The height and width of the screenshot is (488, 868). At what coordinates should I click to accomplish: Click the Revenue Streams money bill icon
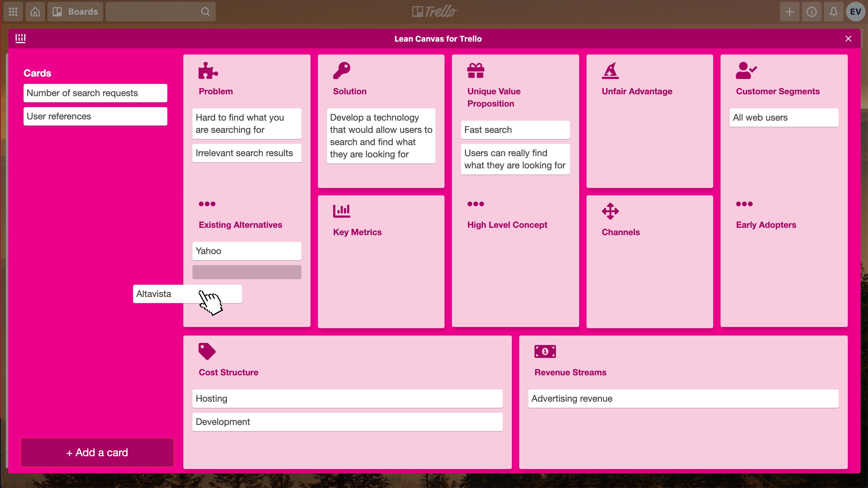click(x=545, y=351)
